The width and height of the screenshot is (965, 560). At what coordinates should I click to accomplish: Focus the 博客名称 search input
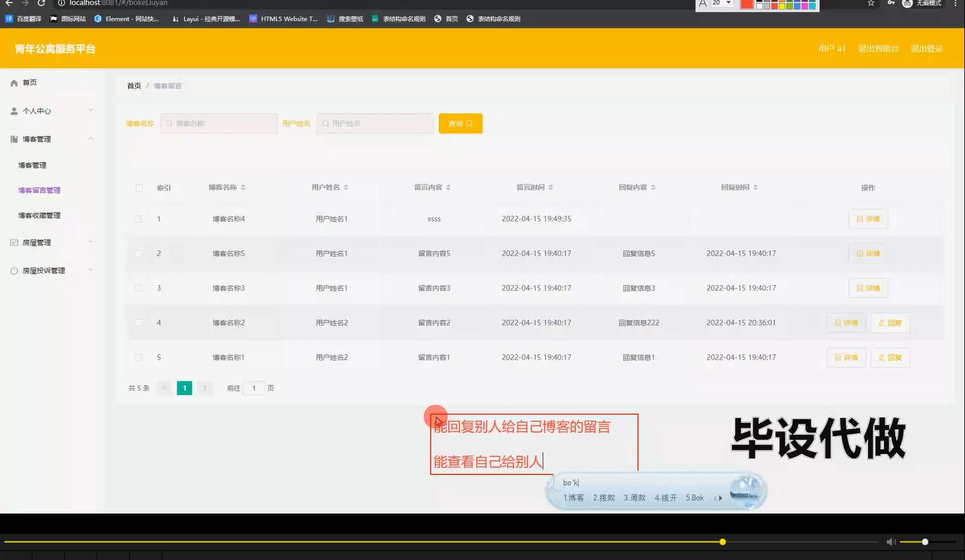coord(219,123)
